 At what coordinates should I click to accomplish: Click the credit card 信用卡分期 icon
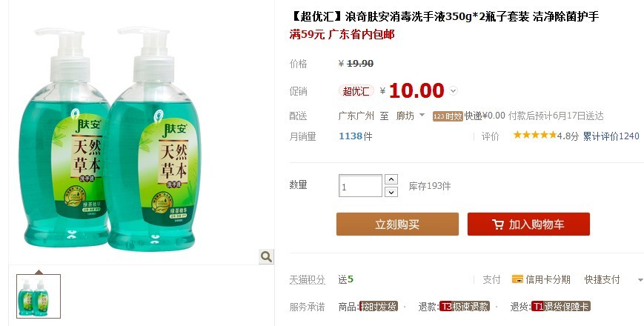517,279
